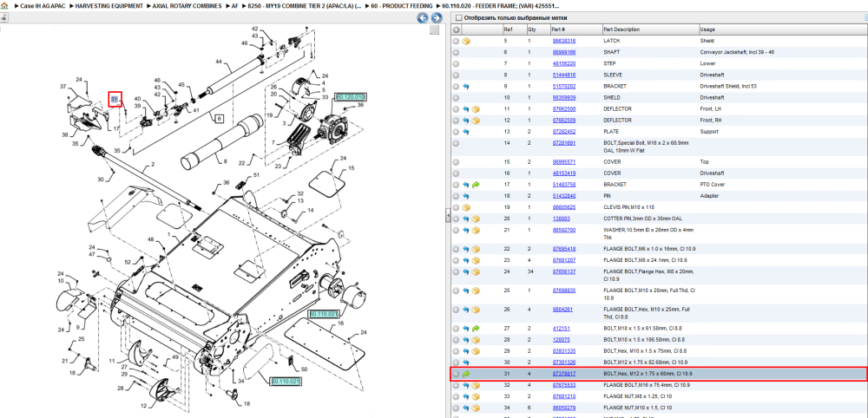Open part number 86838316 link

tap(564, 41)
